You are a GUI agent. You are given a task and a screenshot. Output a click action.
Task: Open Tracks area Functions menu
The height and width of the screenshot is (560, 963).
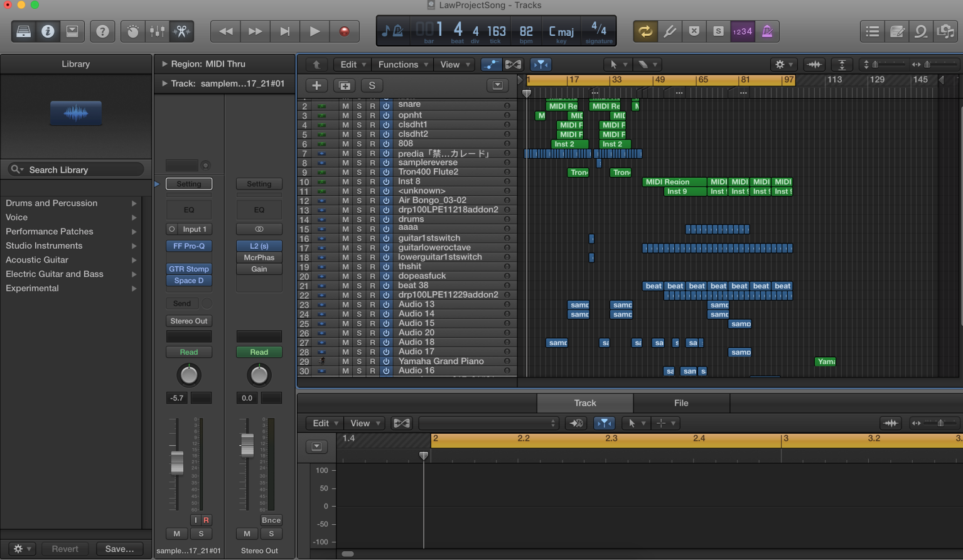(x=403, y=64)
